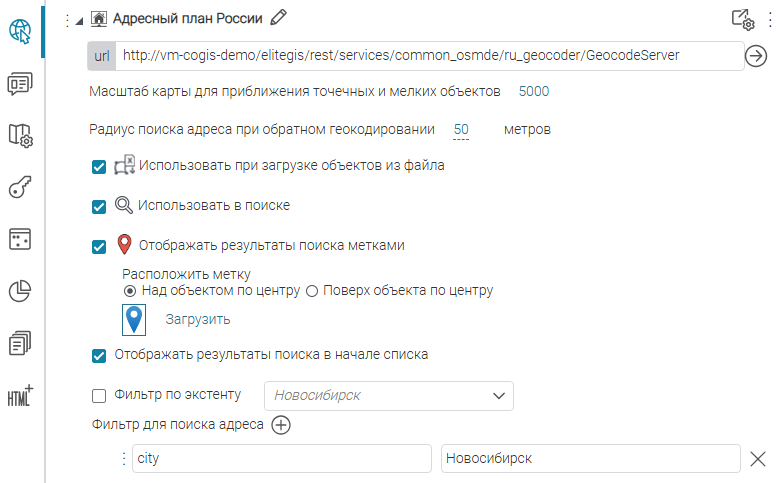Click pencil icon to rename Адресный план России

pyautogui.click(x=279, y=17)
